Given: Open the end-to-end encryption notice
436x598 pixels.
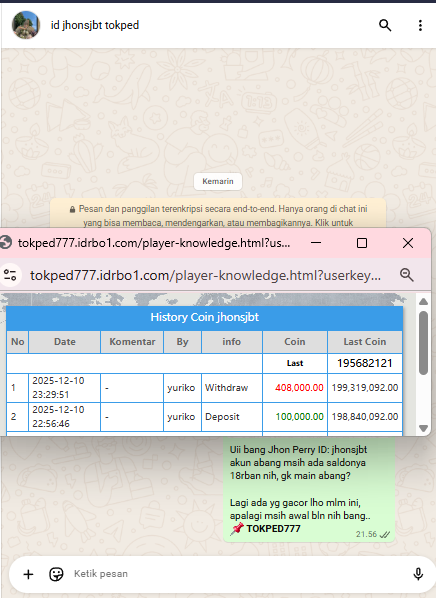Looking at the screenshot, I should (x=218, y=214).
